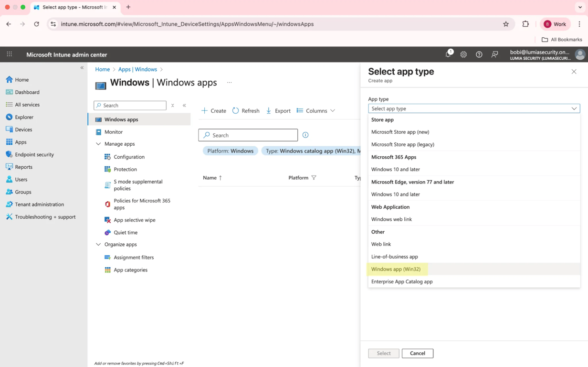The height and width of the screenshot is (367, 588).
Task: Open S mode supplemental policies
Action: (x=139, y=185)
